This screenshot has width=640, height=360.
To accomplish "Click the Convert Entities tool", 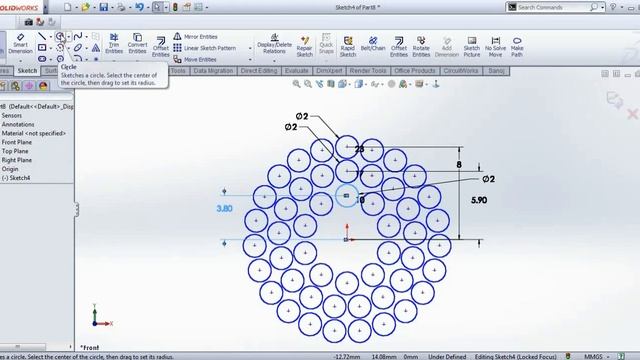I will (x=137, y=44).
